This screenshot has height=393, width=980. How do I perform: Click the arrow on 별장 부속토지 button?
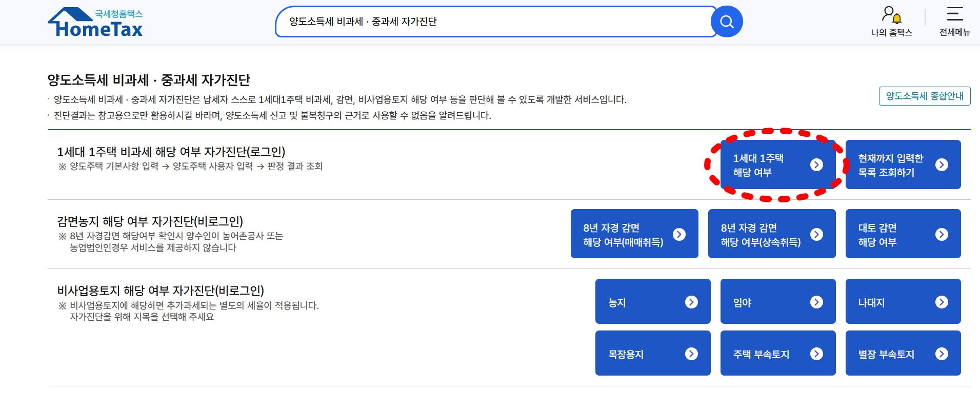[x=942, y=354]
